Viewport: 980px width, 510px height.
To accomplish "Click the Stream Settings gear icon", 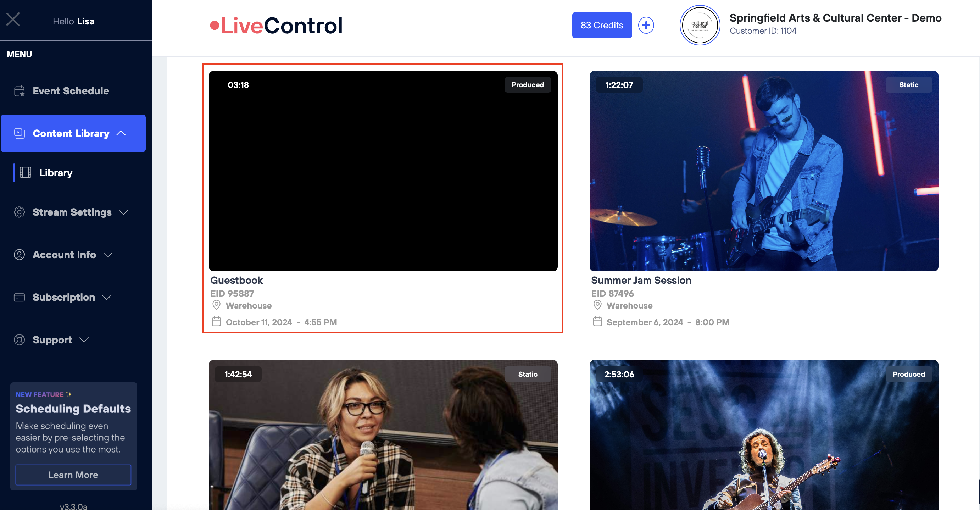I will 20,212.
